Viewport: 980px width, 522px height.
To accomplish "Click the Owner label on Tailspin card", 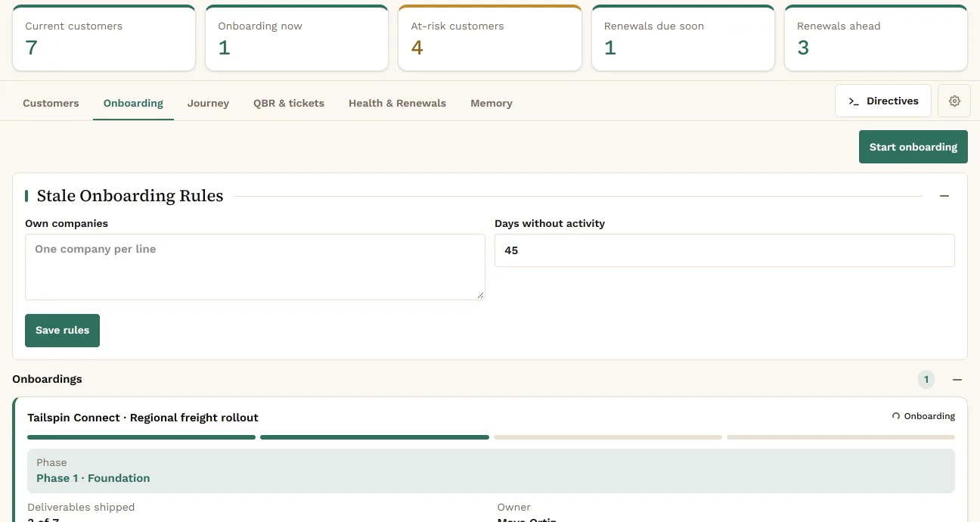I will pos(514,507).
